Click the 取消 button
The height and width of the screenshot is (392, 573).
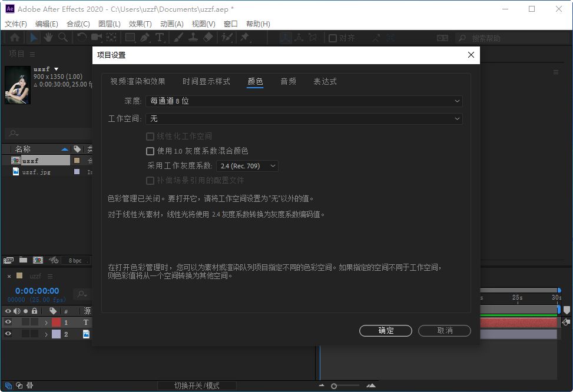(x=444, y=330)
